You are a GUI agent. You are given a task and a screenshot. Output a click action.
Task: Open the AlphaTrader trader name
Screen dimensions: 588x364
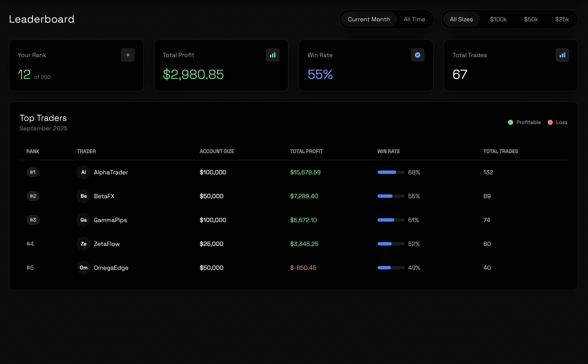111,172
